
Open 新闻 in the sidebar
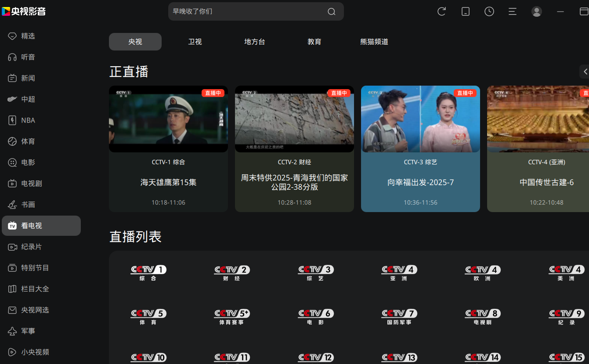point(41,78)
